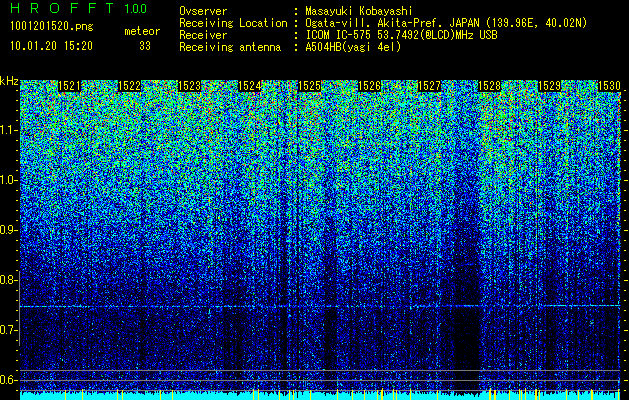Click the date 10.01.20 15:20

[51, 46]
